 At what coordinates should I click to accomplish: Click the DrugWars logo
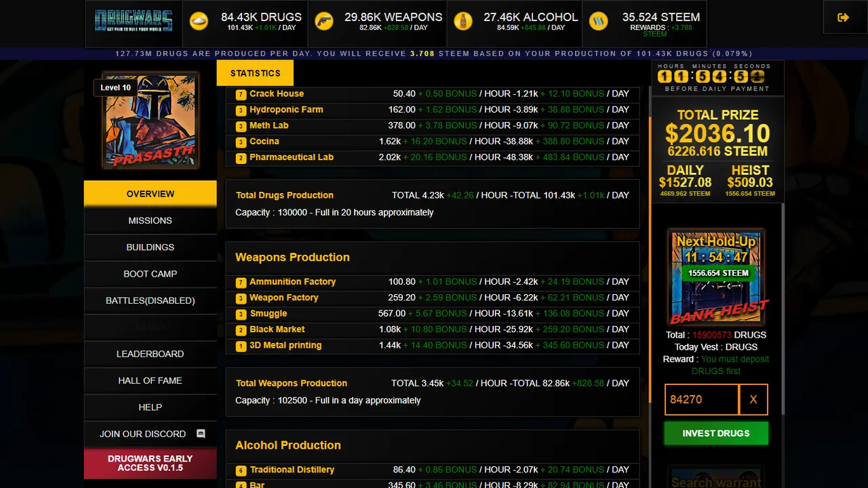pyautogui.click(x=134, y=21)
